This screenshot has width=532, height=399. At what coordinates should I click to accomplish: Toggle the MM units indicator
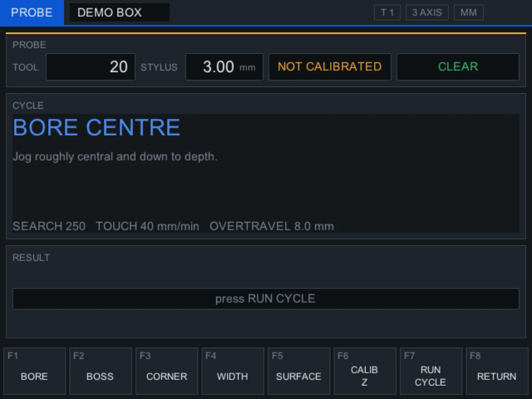click(468, 12)
